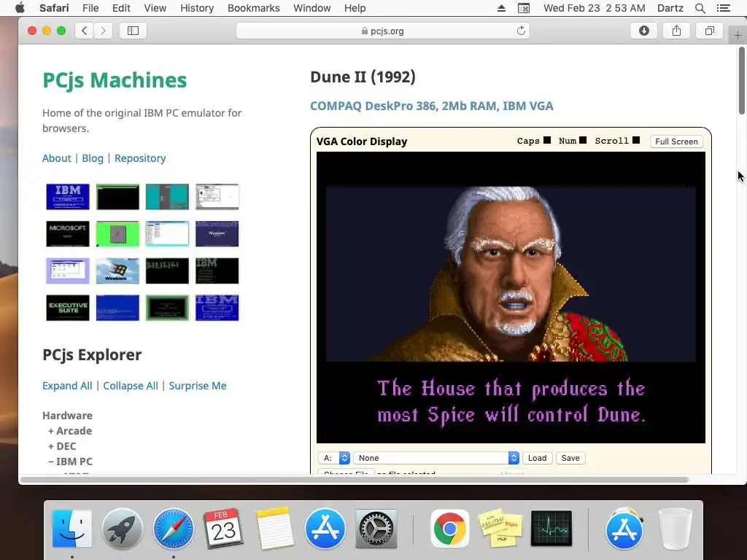Click the PCjs Machines title link
Screen dimensions: 747x560
[x=115, y=80]
